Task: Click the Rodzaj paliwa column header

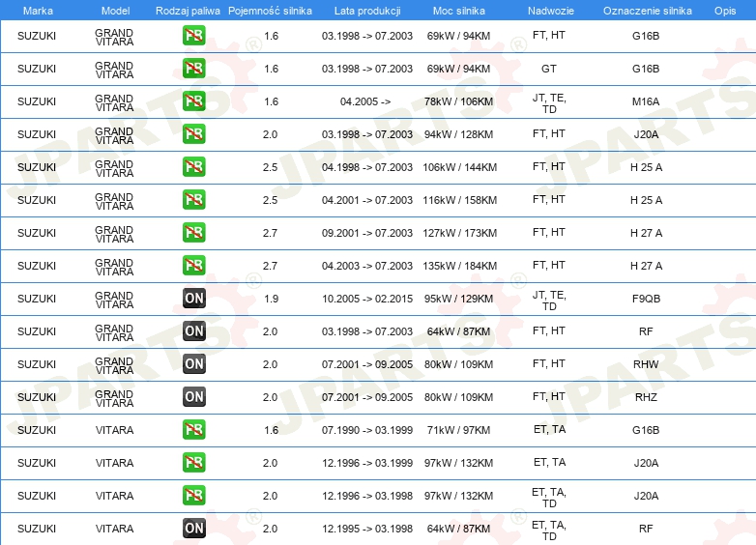Action: coord(188,11)
